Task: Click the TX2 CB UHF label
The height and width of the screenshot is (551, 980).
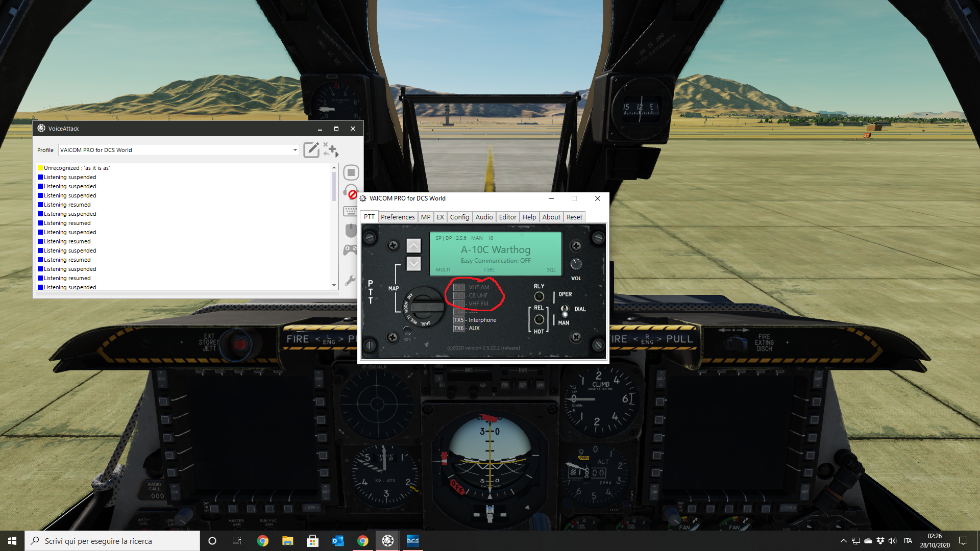Action: click(x=471, y=295)
